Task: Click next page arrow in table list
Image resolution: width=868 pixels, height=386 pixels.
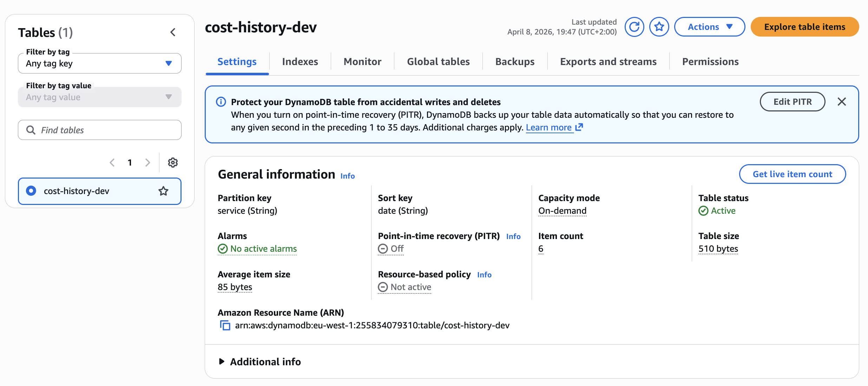Action: click(x=148, y=162)
